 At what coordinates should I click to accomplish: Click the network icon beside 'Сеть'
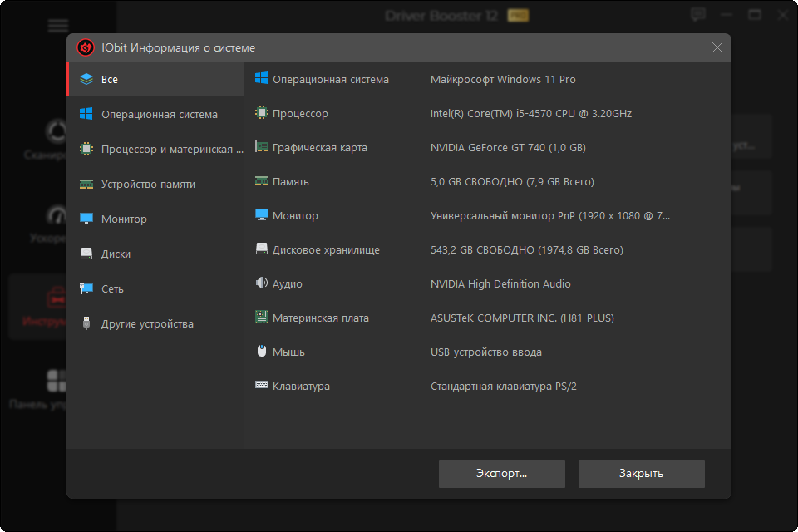tap(86, 288)
